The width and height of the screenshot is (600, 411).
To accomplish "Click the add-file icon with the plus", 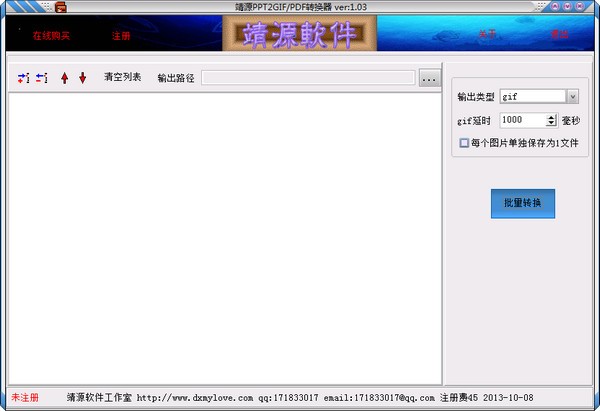I will point(23,78).
